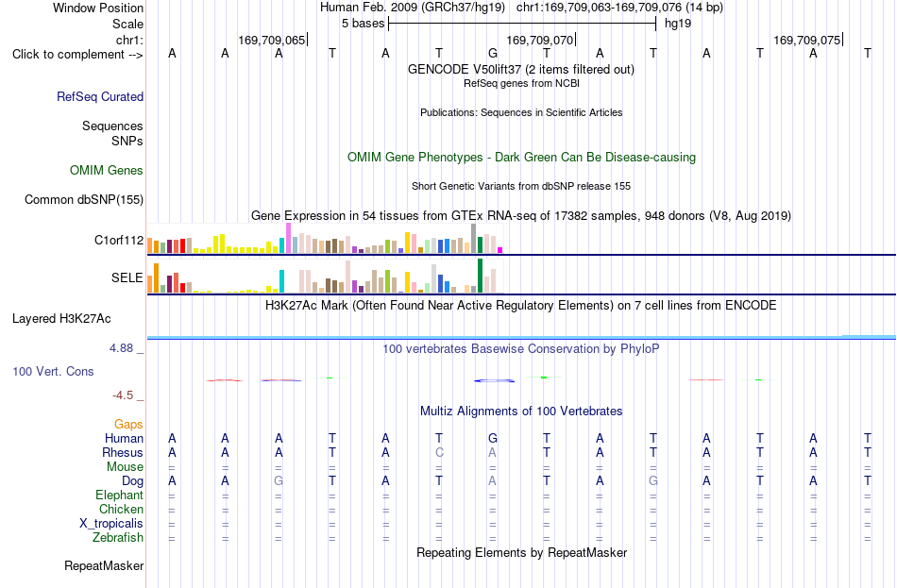Select the Dog species label
The height and width of the screenshot is (588, 897).
click(x=132, y=481)
